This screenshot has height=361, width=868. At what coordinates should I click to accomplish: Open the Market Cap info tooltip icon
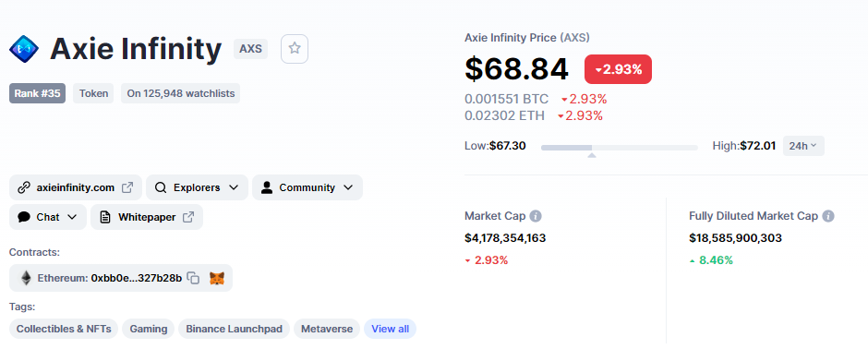[x=536, y=216]
